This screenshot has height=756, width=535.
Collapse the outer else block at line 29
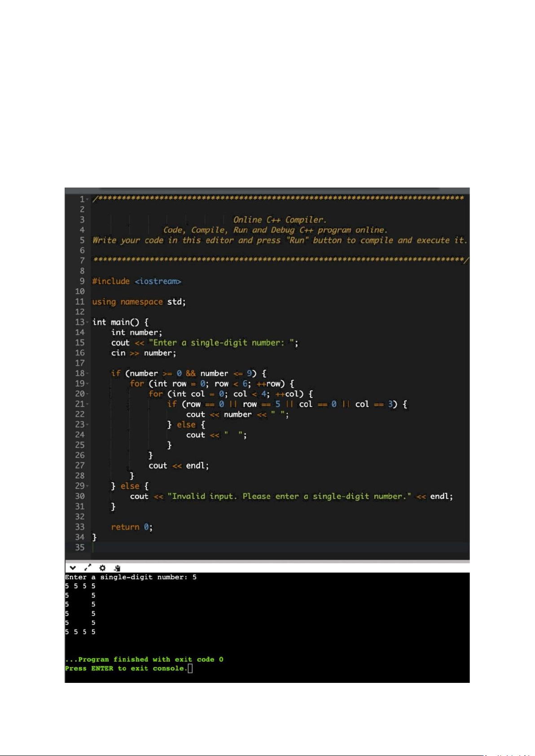(87, 486)
